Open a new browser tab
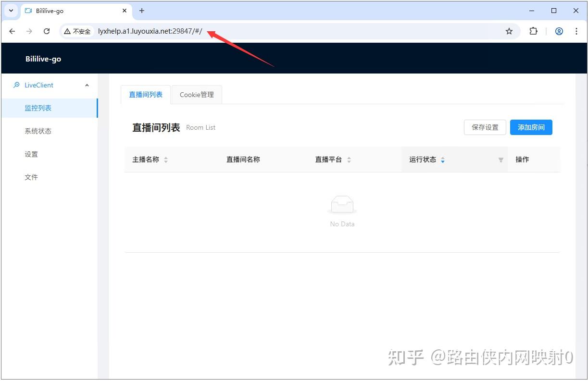The width and height of the screenshot is (588, 381). (x=142, y=11)
